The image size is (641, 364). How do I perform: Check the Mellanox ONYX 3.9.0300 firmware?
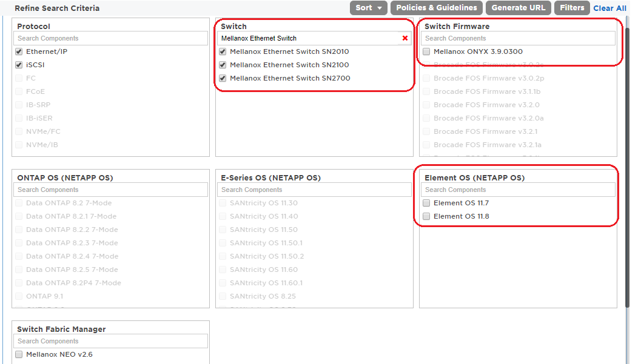[x=426, y=51]
